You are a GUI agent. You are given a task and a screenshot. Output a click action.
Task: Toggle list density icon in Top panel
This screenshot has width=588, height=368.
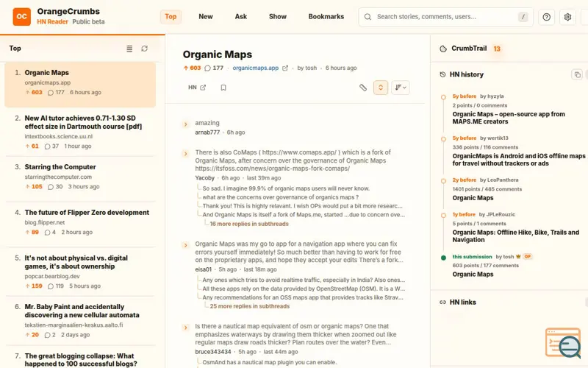pyautogui.click(x=129, y=49)
